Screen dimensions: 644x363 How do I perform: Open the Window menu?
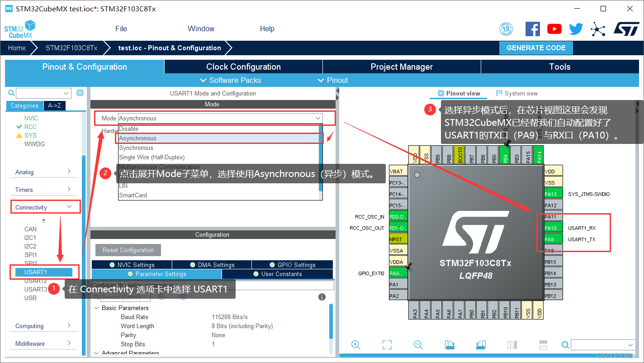tap(201, 29)
